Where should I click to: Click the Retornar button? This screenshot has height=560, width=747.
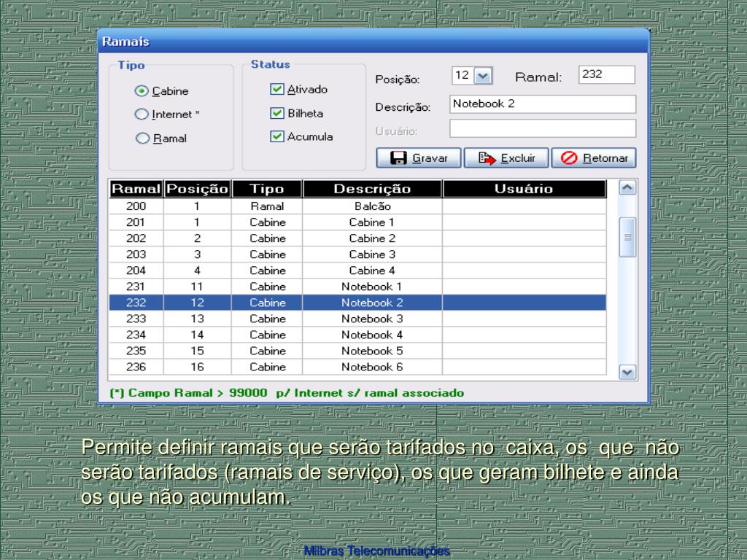click(594, 157)
